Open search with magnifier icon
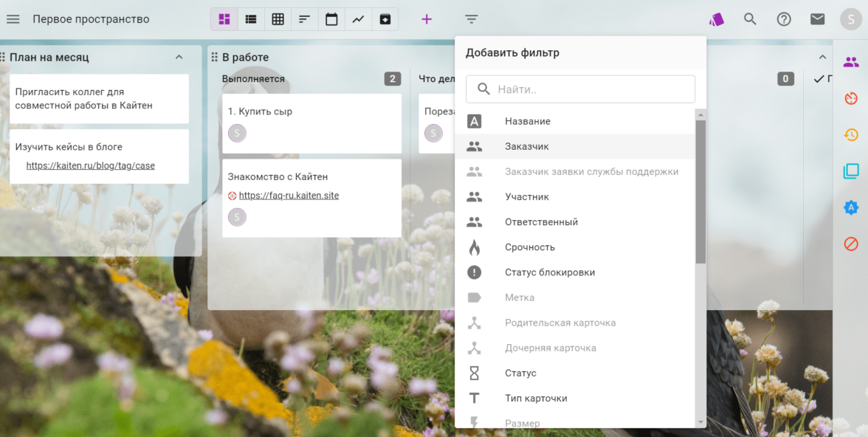Image resolution: width=868 pixels, height=437 pixels. click(750, 19)
